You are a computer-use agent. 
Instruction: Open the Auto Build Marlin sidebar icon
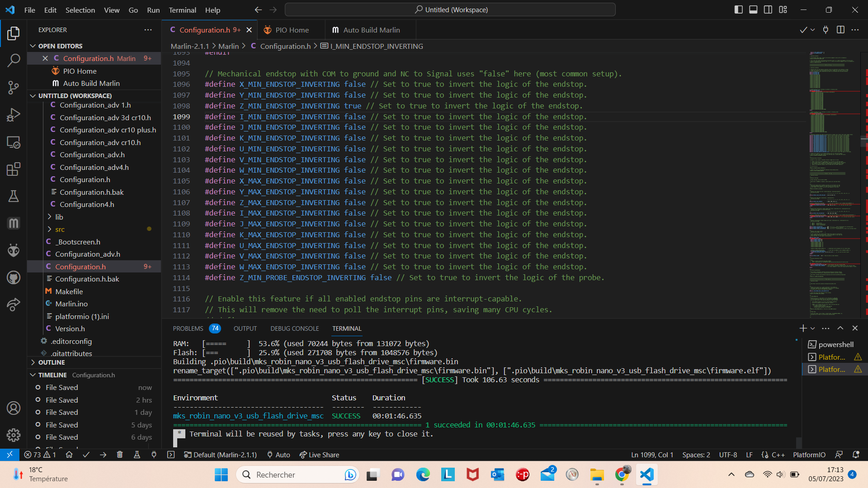point(14,223)
